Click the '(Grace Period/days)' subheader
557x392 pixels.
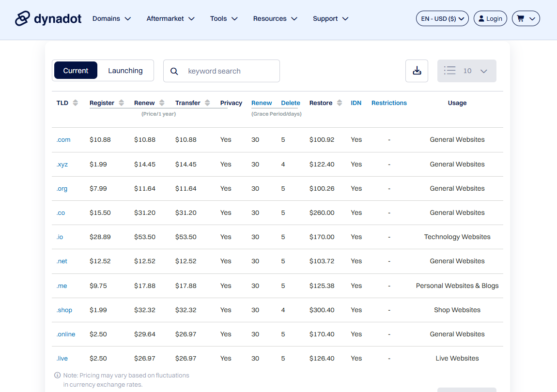point(277,114)
